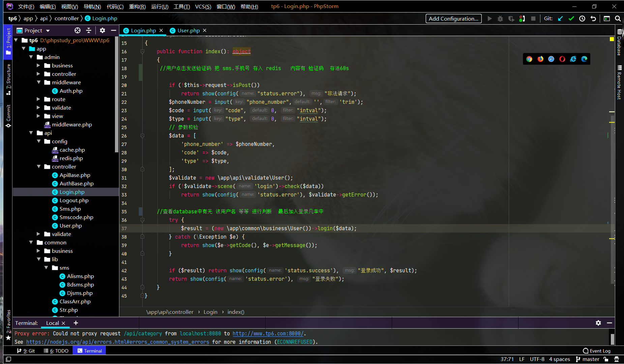Open Terminal settings gear icon

click(x=598, y=323)
